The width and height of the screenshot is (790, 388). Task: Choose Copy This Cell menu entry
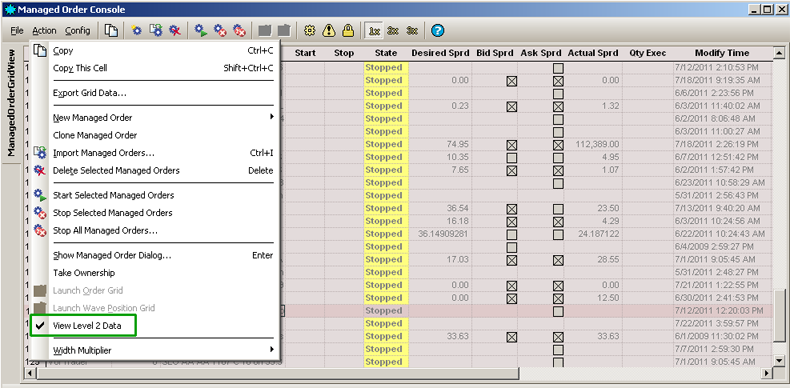click(154, 68)
